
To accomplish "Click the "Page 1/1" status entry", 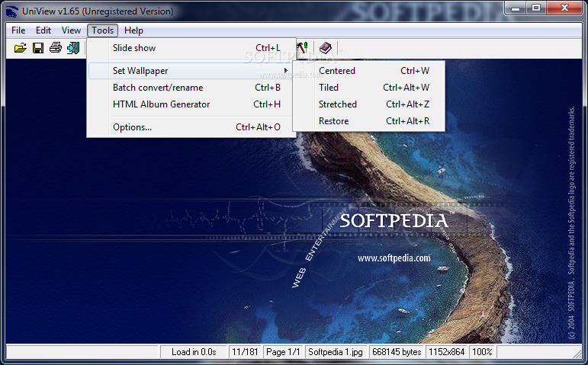I will (283, 352).
